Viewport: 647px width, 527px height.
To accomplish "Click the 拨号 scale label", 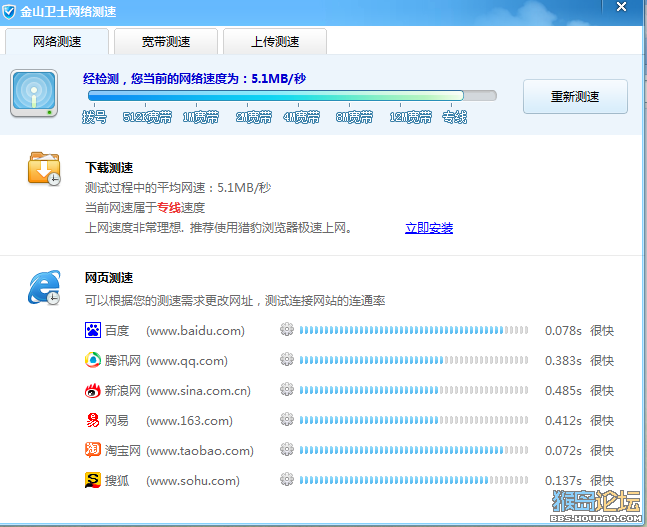I will point(94,118).
